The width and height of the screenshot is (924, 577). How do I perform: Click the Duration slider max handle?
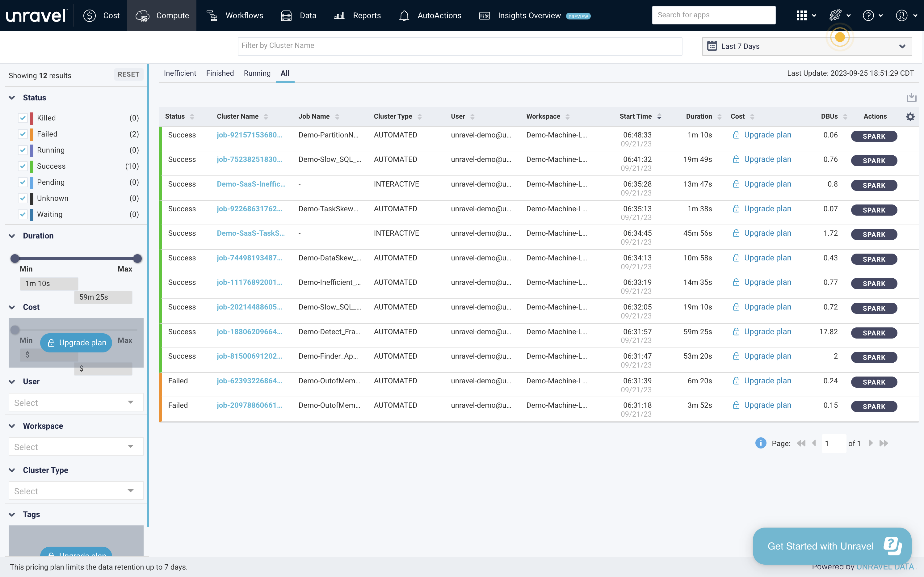[x=137, y=259]
